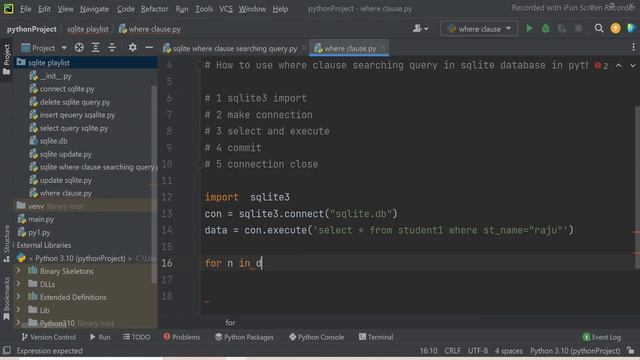Screen dimensions: 640x360
Task: Run with coverage icon in toolbar
Action: pos(562,29)
